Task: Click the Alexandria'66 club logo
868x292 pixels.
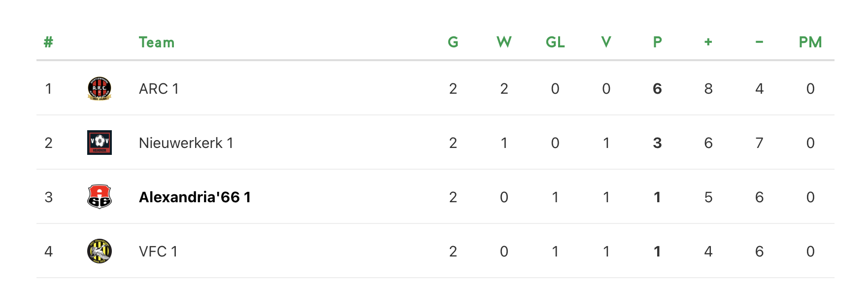Action: [100, 197]
